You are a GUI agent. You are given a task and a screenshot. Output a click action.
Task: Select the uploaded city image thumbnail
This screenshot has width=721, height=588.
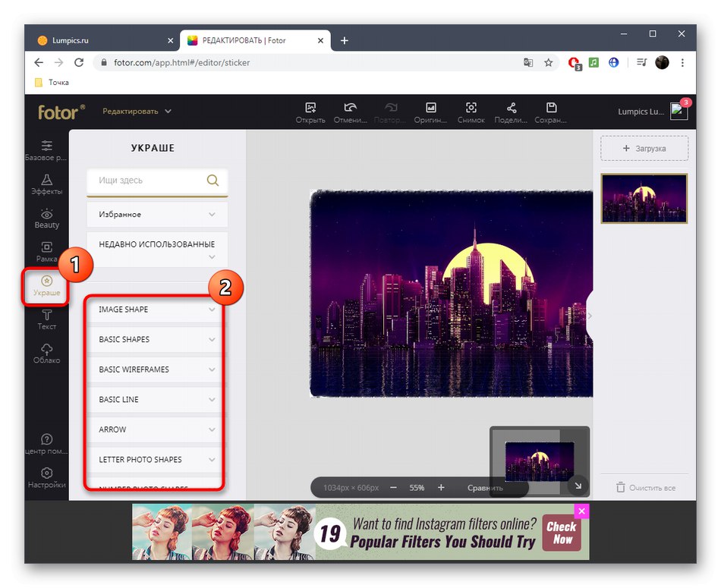(x=644, y=199)
